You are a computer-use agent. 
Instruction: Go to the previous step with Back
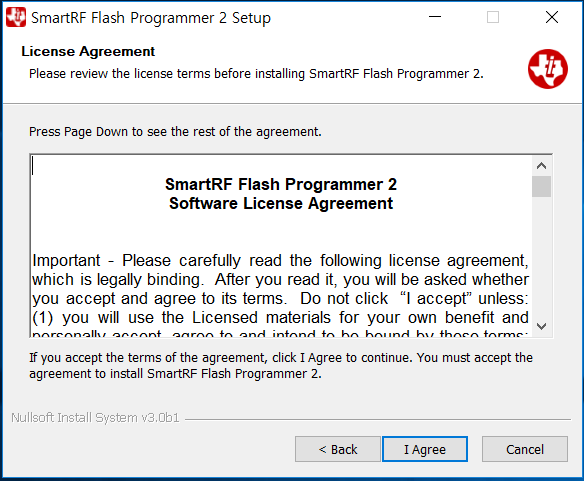pos(338,449)
